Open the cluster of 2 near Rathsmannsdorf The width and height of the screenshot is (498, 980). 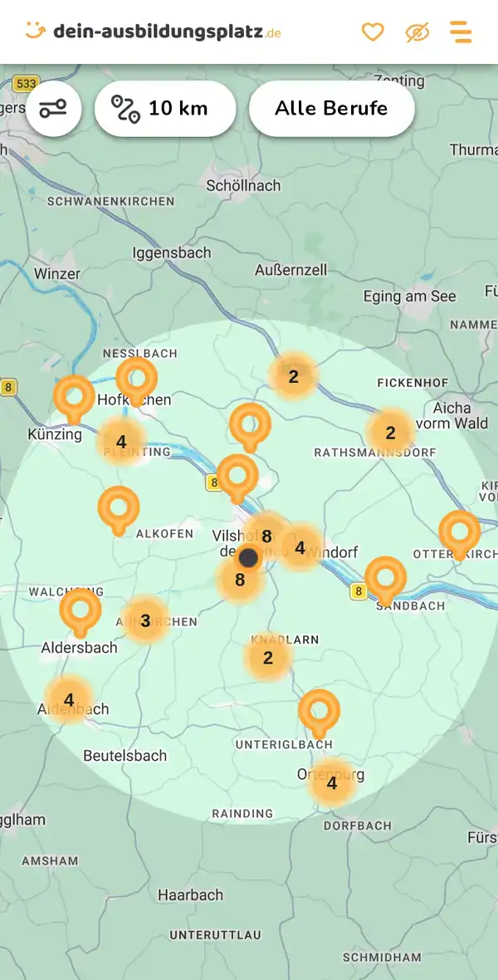[391, 433]
